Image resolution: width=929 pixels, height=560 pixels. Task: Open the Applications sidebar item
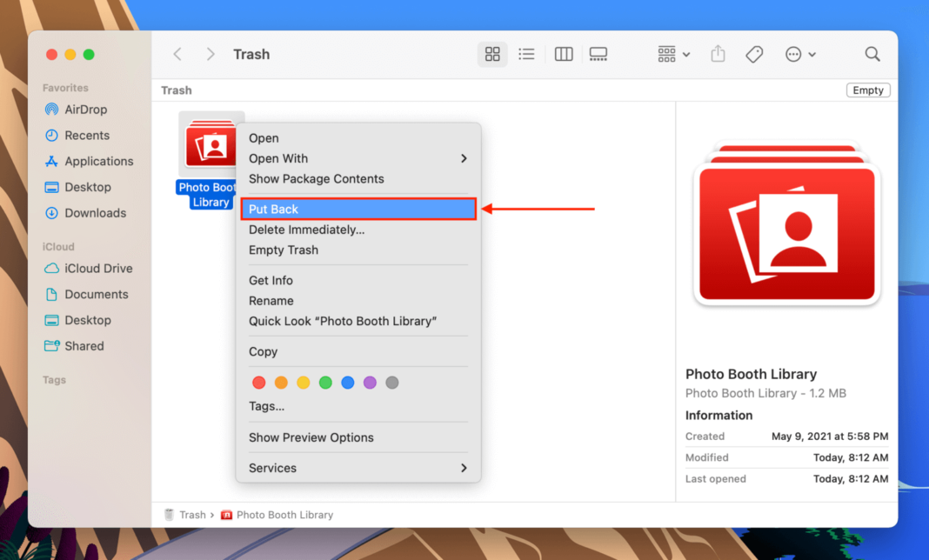click(x=97, y=161)
